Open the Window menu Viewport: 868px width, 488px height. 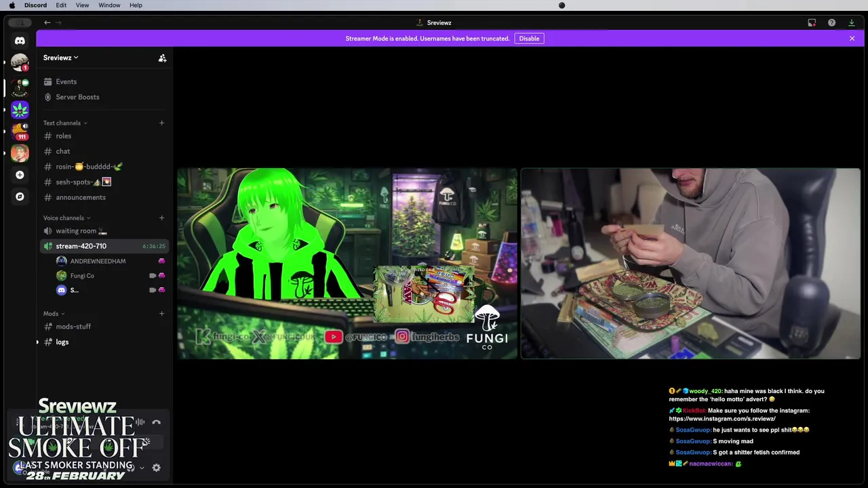coord(109,5)
